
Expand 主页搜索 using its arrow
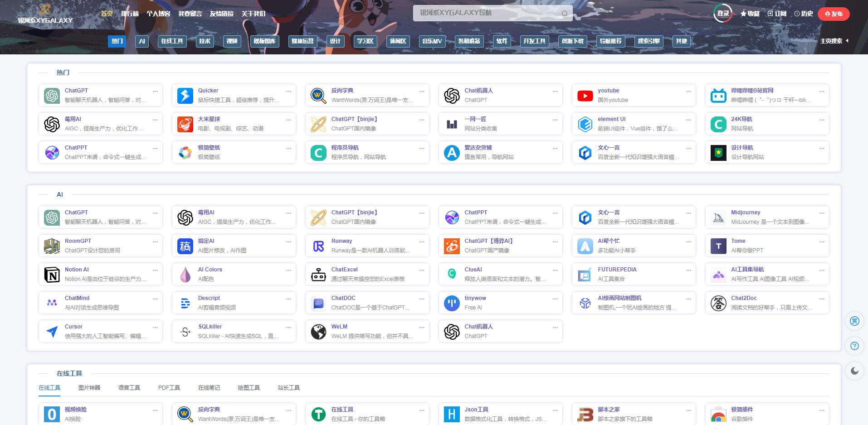coord(846,40)
